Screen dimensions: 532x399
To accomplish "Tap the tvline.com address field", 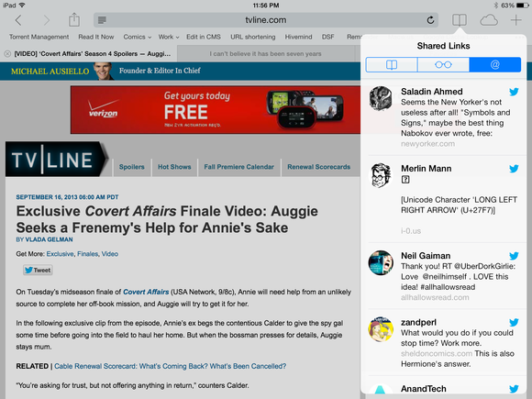I will [x=266, y=20].
